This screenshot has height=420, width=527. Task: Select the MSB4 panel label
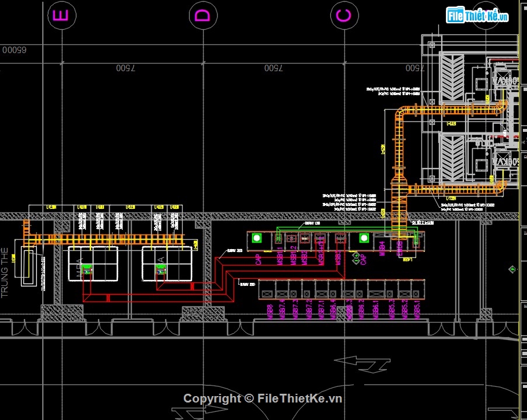point(382,250)
